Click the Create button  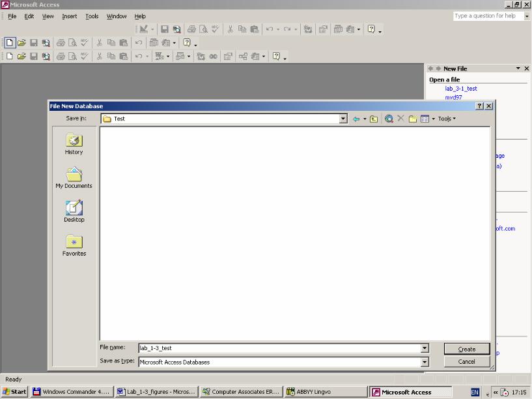coord(467,349)
